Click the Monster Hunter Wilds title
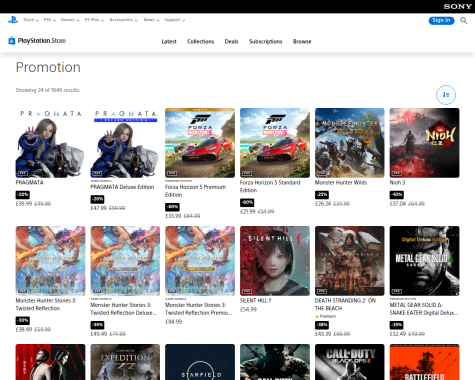The width and height of the screenshot is (475, 380). [x=341, y=183]
